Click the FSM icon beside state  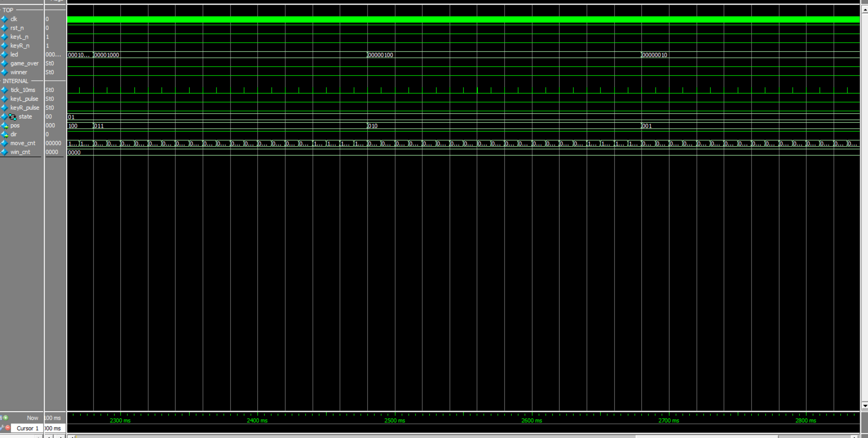[13, 117]
